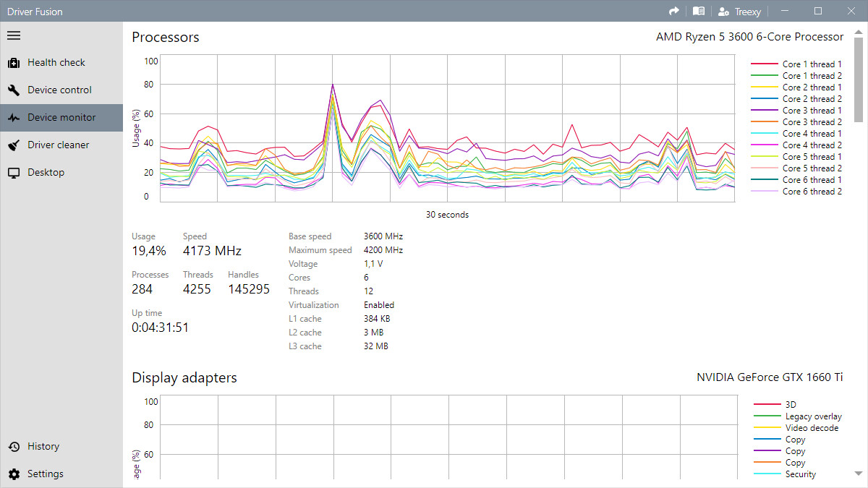Open the Treexy account menu

point(739,11)
